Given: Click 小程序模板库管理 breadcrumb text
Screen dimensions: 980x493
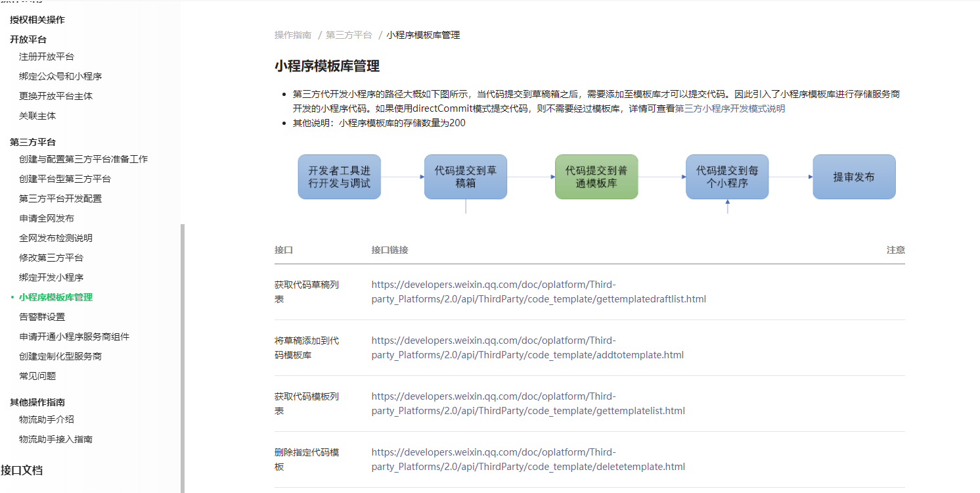Looking at the screenshot, I should (x=424, y=35).
